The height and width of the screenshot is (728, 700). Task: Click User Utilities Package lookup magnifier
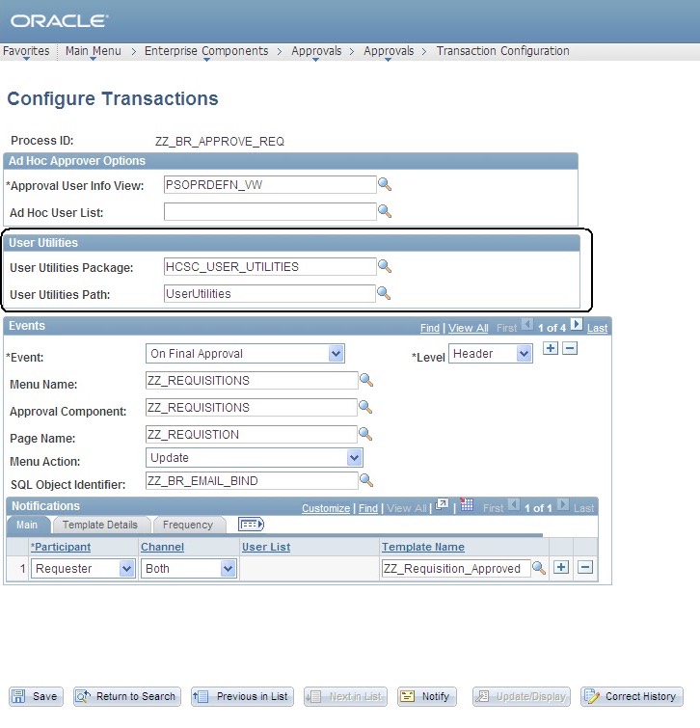(x=384, y=267)
